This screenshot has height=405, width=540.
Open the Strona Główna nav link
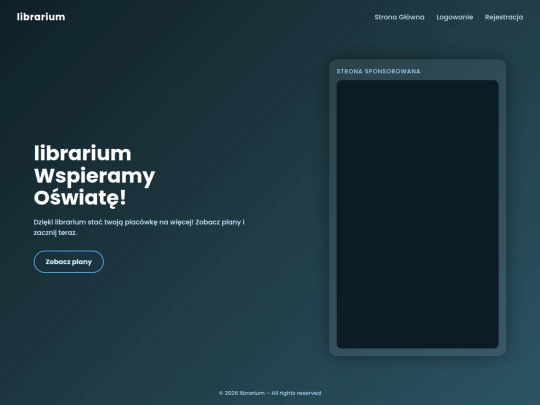[x=399, y=17]
